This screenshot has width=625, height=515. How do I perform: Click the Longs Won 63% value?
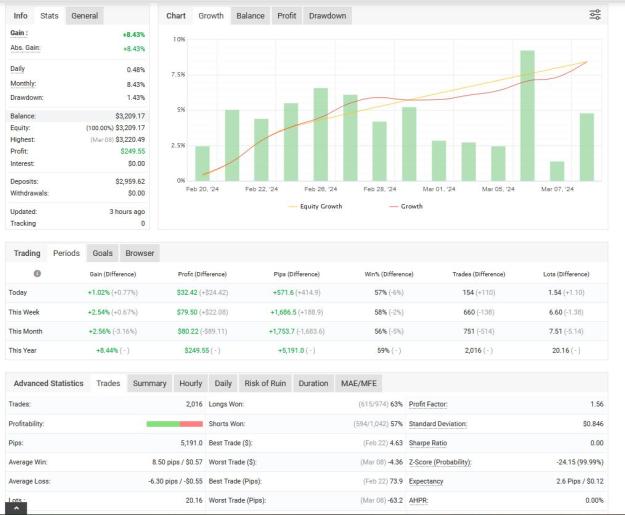point(396,404)
